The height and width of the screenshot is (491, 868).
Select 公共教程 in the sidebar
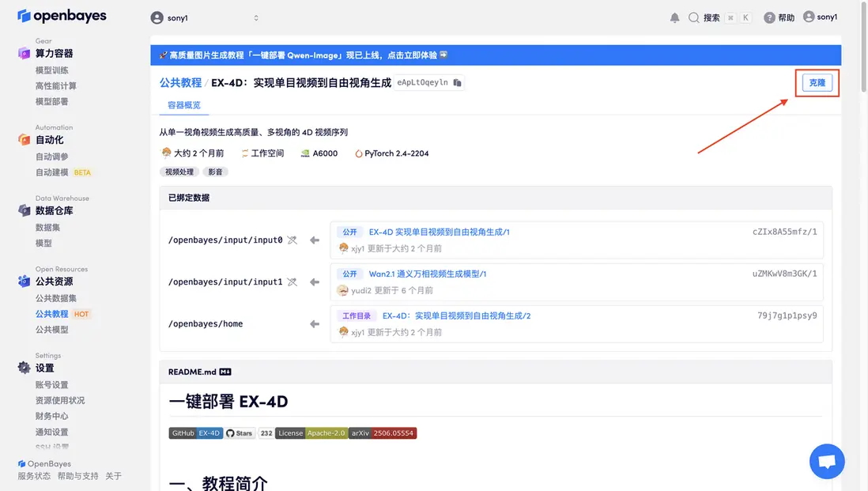pos(51,314)
